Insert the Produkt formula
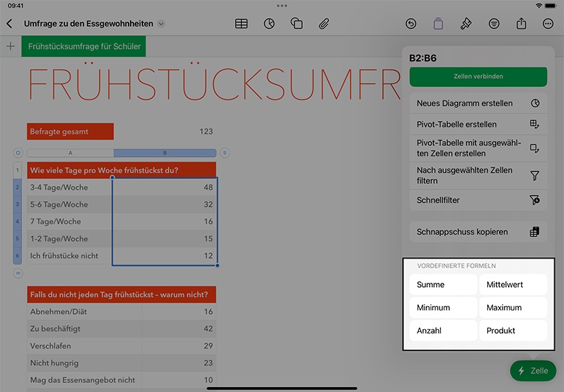This screenshot has width=564, height=392. point(514,330)
